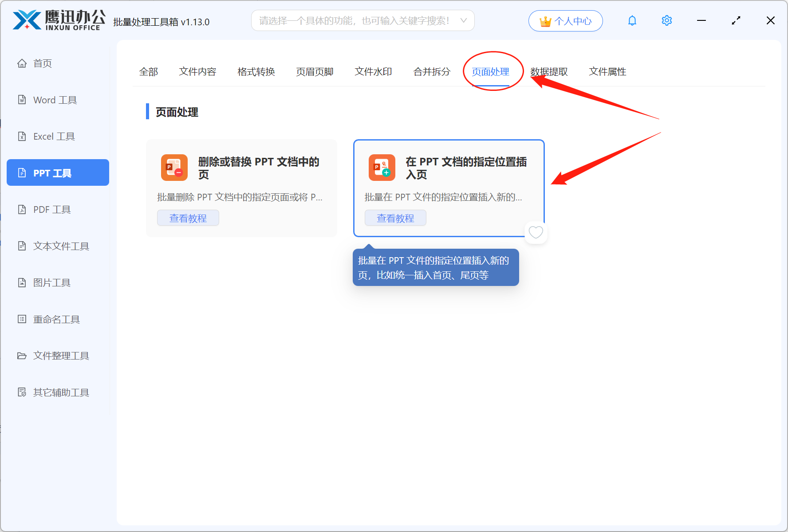Open settings via the gear icon
This screenshot has height=532, width=788.
pyautogui.click(x=666, y=21)
